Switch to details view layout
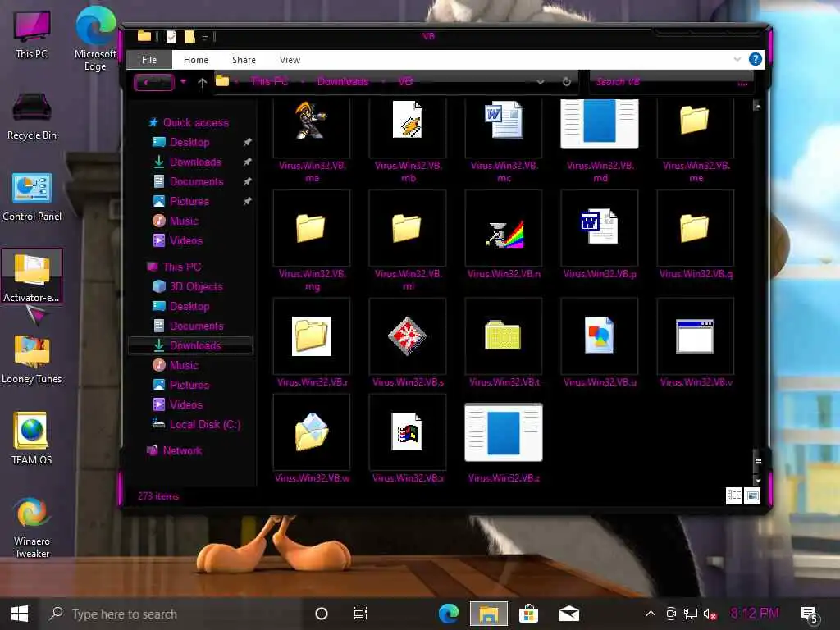Viewport: 840px width, 630px height. pyautogui.click(x=734, y=496)
